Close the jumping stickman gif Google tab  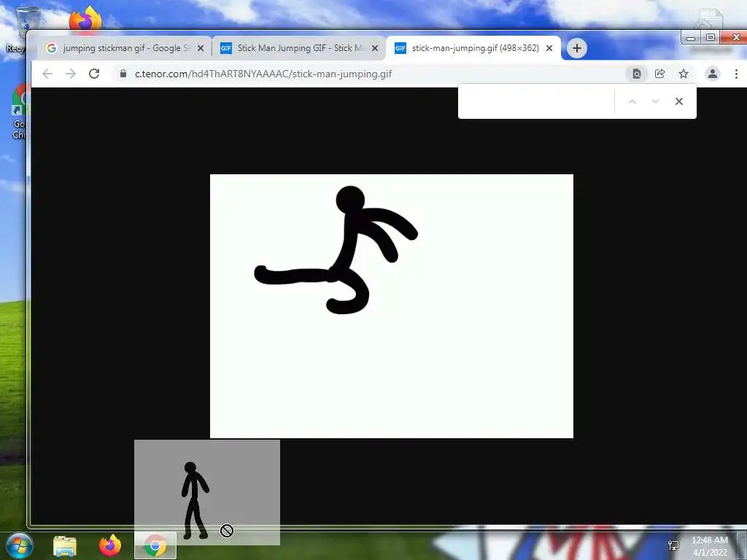(x=201, y=48)
